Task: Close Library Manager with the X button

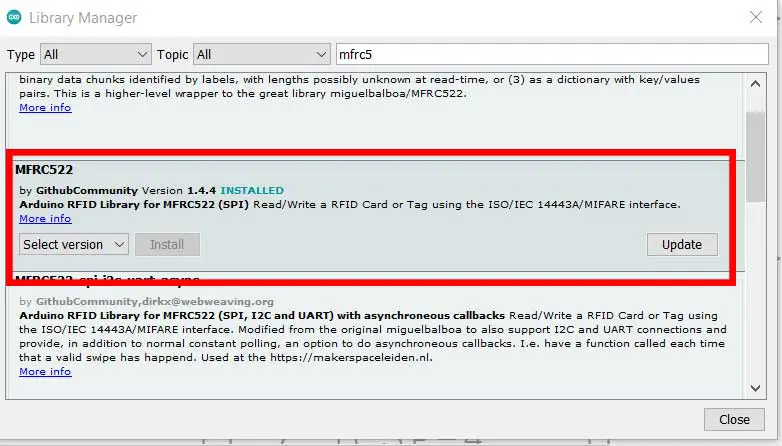Action: [x=756, y=17]
